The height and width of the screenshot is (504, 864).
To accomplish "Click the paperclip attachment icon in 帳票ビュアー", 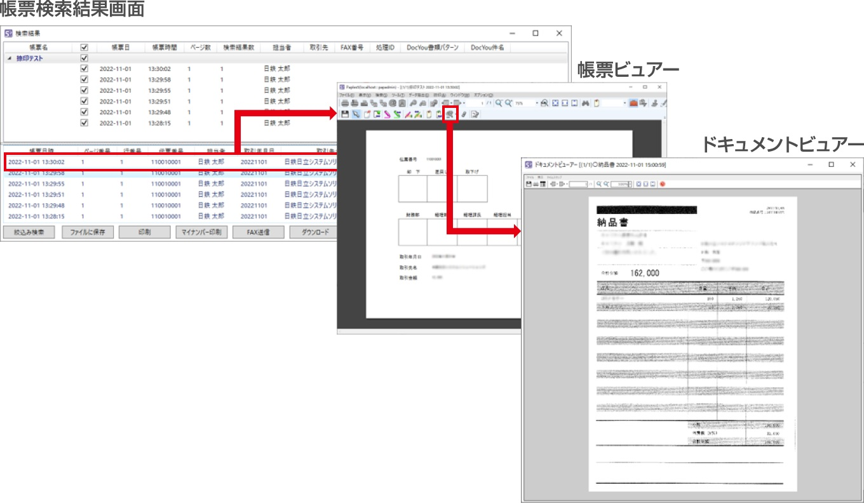I will [x=464, y=114].
